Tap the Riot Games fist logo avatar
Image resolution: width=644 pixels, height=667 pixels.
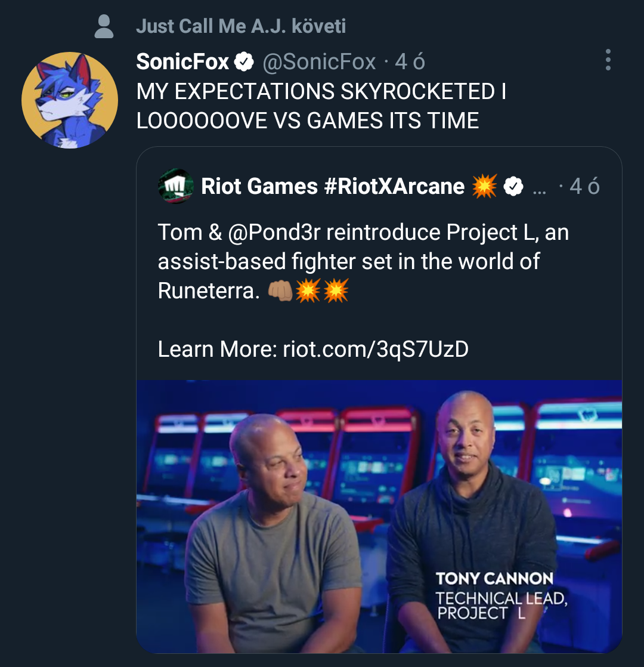(x=175, y=186)
